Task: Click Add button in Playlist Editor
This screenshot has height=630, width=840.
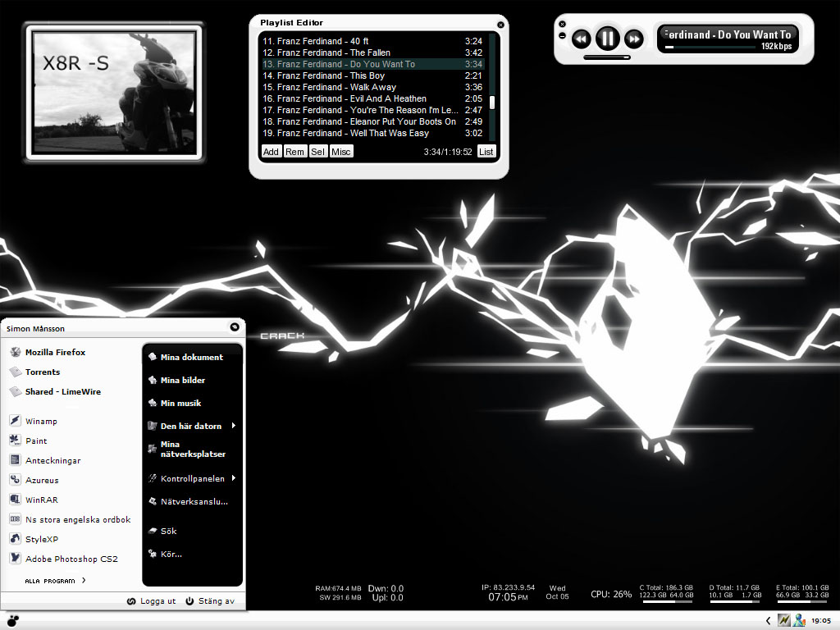Action: [x=271, y=152]
